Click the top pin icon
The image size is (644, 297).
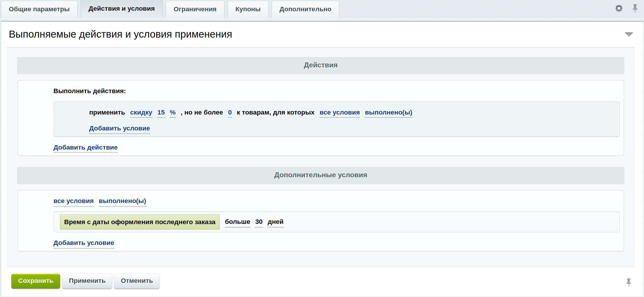[x=635, y=8]
